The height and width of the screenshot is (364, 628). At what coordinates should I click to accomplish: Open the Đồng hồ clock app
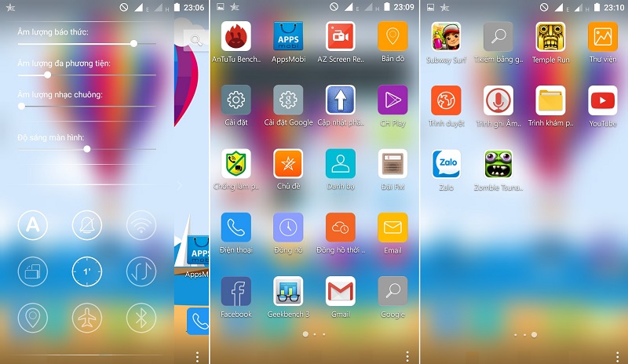coord(288,227)
